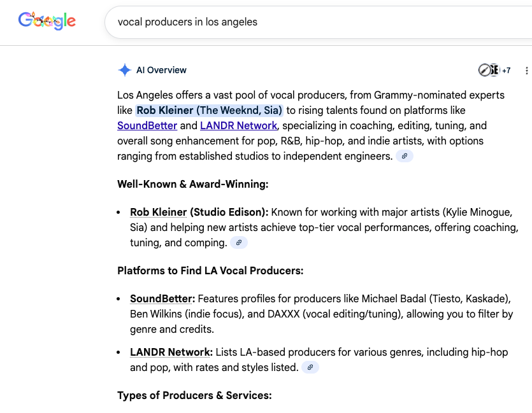Image resolution: width=532 pixels, height=413 pixels.
Task: Click the bold LANDR Network bullet heading
Action: click(171, 352)
